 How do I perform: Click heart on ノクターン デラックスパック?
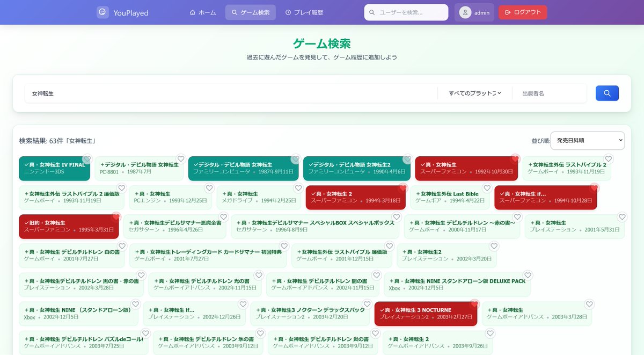coord(367,304)
